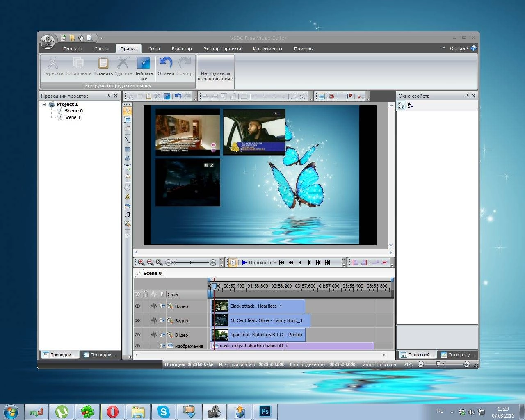Select the curved line drawing tool
The height and width of the screenshot is (420, 525).
(128, 139)
